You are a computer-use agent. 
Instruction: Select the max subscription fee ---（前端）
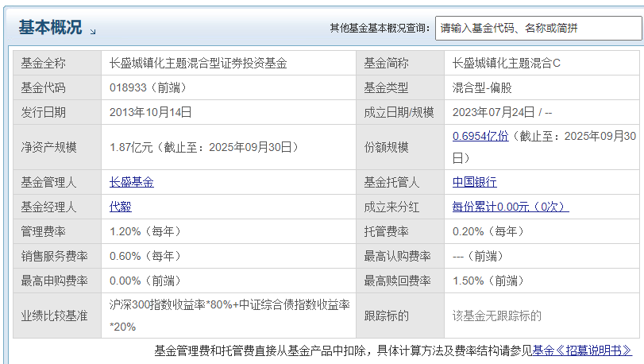click(x=478, y=256)
